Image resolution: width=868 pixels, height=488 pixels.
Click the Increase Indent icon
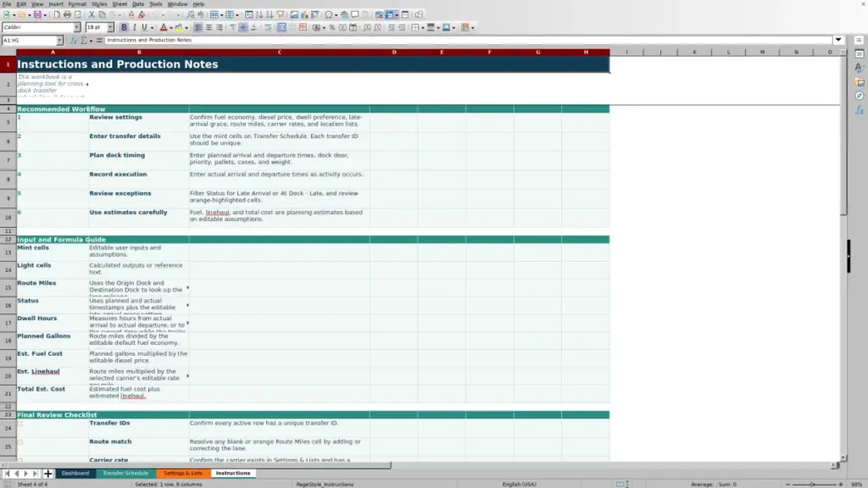tap(392, 27)
